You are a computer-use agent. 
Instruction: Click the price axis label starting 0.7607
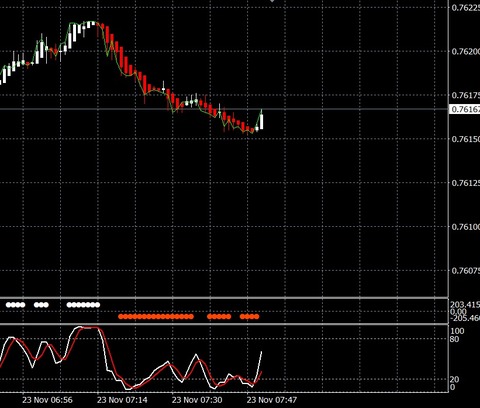click(x=466, y=271)
